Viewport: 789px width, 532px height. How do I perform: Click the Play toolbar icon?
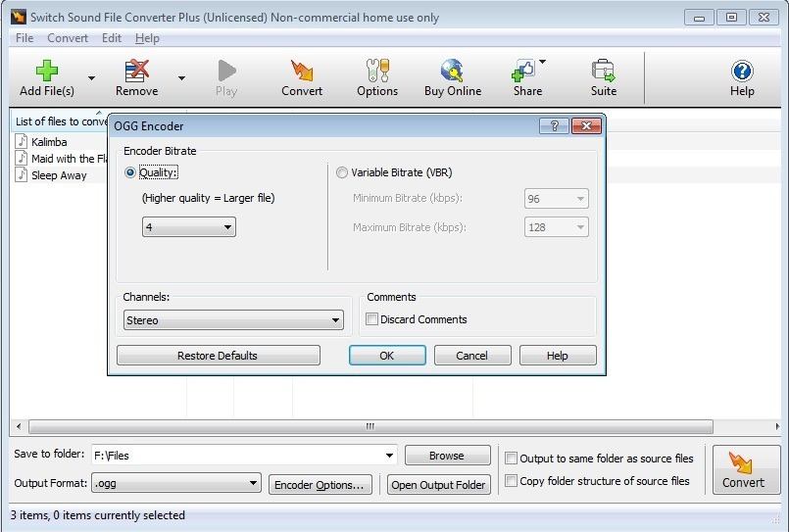click(x=226, y=71)
